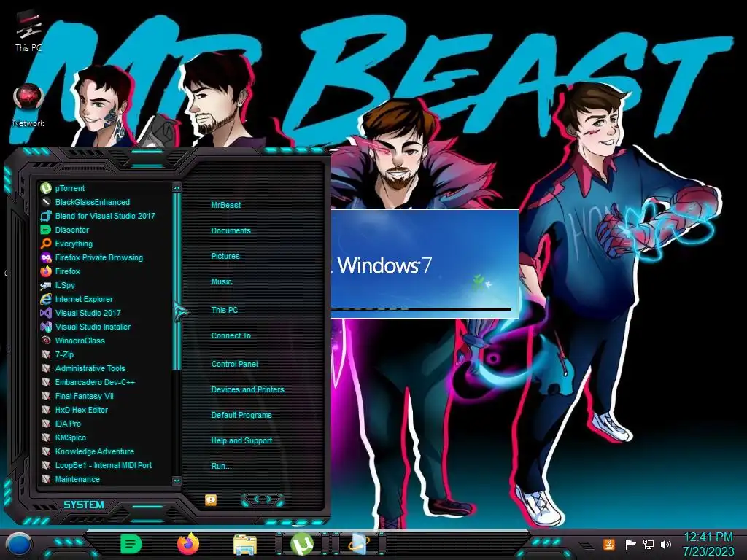Click the Windows 7 splash window
Image resolution: width=747 pixels, height=560 pixels.
point(425,263)
